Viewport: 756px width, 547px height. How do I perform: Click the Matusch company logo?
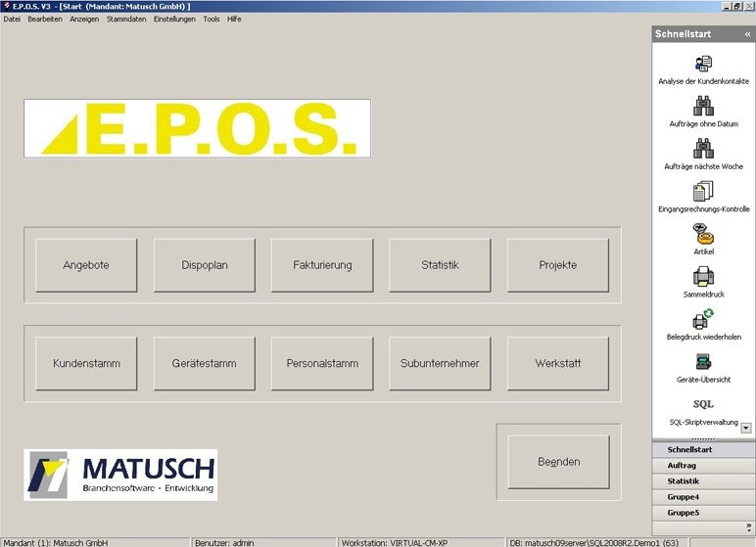pos(120,475)
